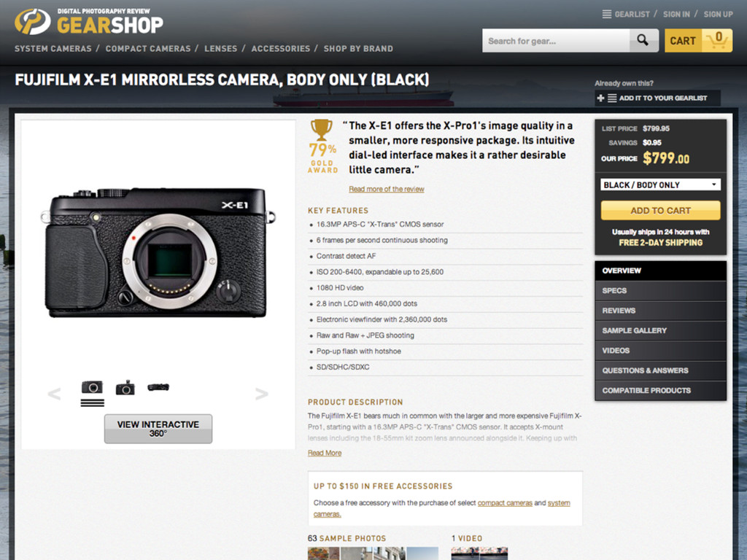Open the Black / Body Only dropdown
The image size is (747, 560).
[660, 184]
